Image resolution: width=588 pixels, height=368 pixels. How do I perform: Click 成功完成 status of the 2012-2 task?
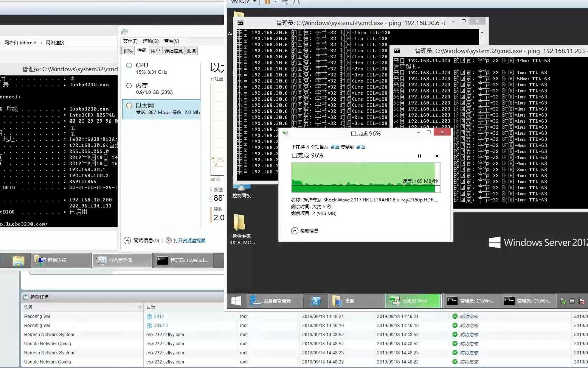465,326
